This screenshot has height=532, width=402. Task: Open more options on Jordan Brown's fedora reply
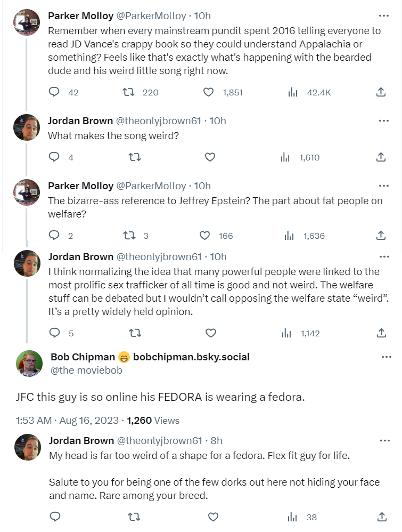(384, 441)
